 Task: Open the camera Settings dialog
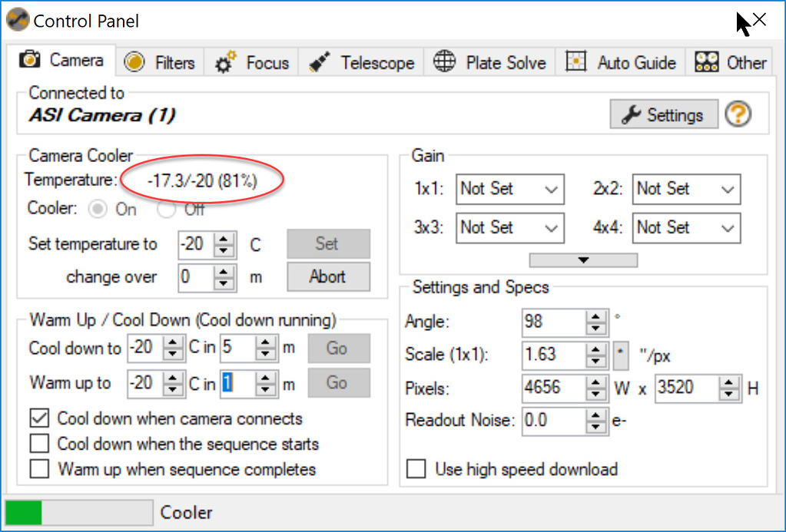click(x=663, y=114)
